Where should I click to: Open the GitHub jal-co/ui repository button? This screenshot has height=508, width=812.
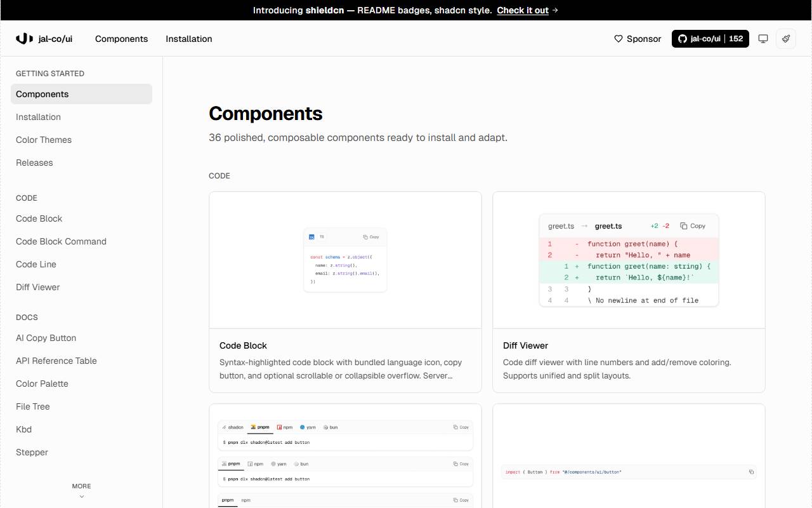coord(710,39)
